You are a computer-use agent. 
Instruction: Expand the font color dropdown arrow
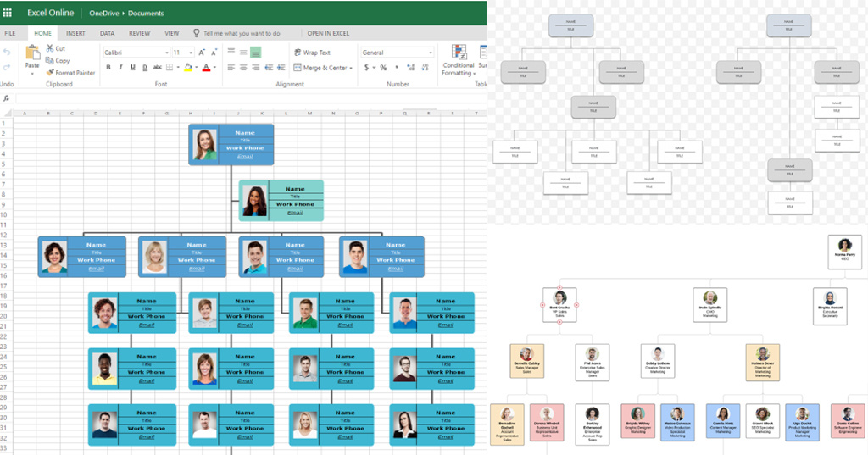click(214, 68)
